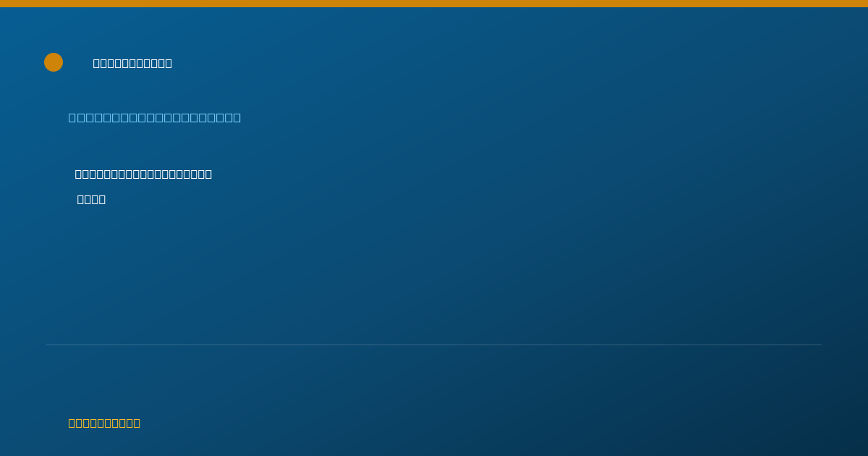Click the longer white paragraph line
This screenshot has width=868, height=456.
pyautogui.click(x=143, y=174)
